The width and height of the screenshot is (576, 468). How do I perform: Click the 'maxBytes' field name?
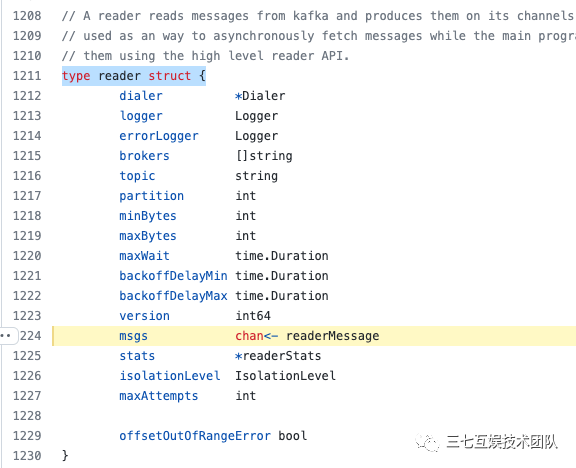coord(148,236)
